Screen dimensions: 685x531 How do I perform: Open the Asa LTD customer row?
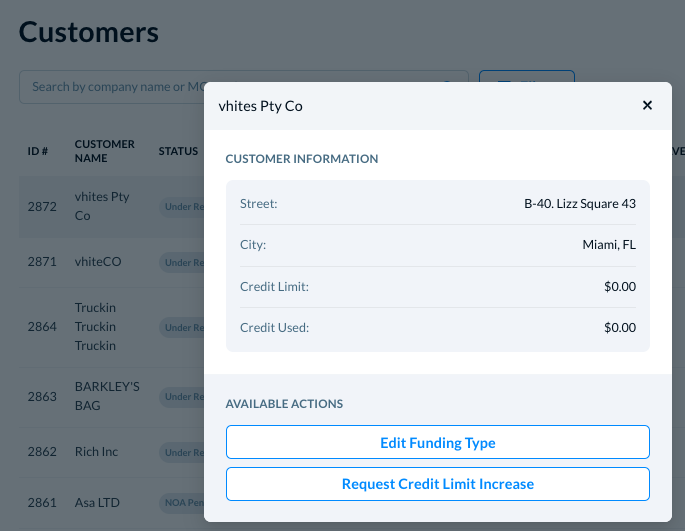click(97, 502)
